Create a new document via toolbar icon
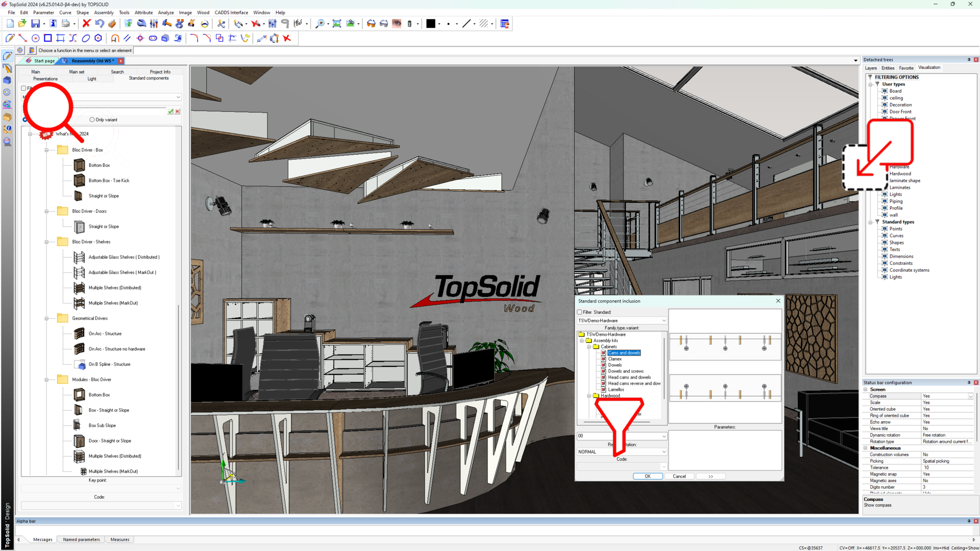The image size is (980, 551). point(10,23)
